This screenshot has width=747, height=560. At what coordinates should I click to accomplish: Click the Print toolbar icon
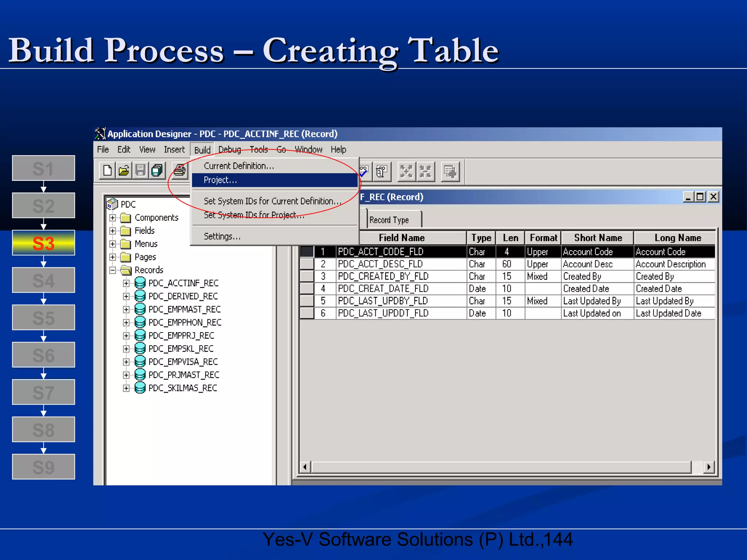pyautogui.click(x=180, y=171)
